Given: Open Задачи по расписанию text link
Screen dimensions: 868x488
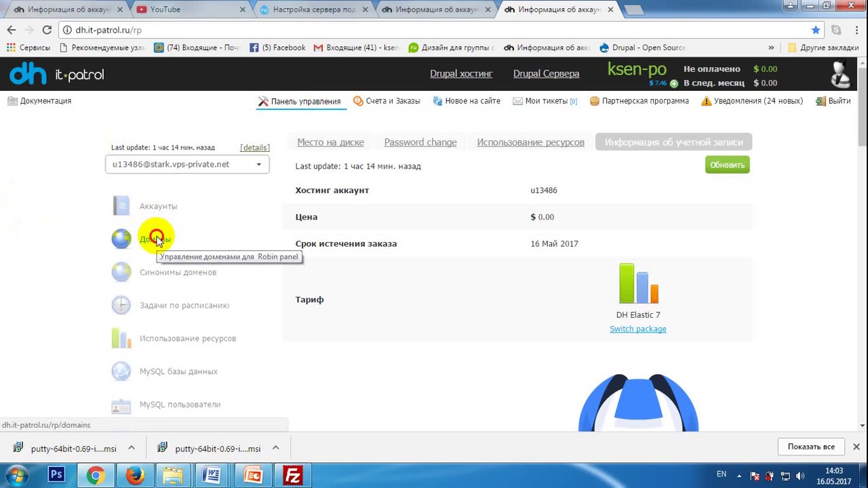Looking at the screenshot, I should tap(184, 306).
